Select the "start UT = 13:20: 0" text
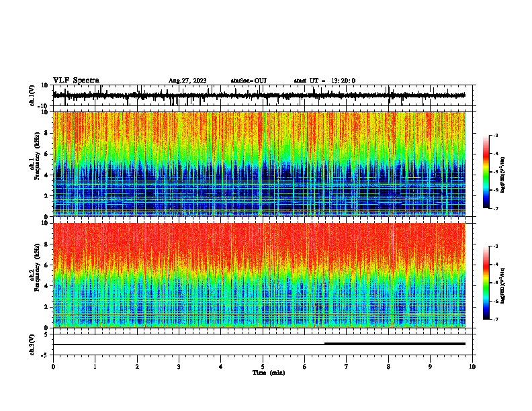The image size is (532, 411). click(324, 81)
